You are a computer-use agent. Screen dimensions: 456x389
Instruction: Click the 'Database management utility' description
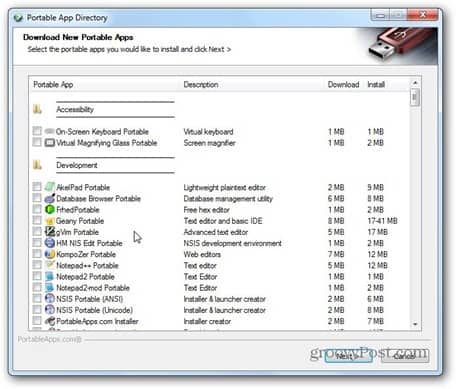228,199
